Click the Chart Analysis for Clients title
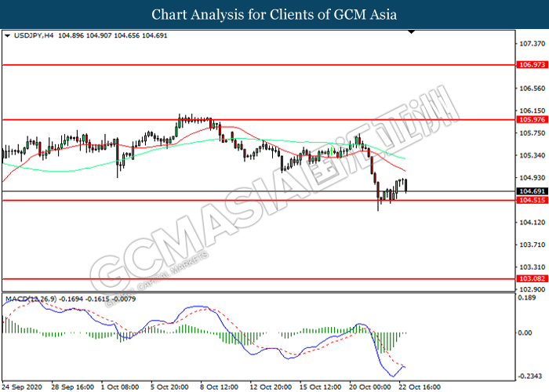The height and width of the screenshot is (392, 549). [274, 15]
